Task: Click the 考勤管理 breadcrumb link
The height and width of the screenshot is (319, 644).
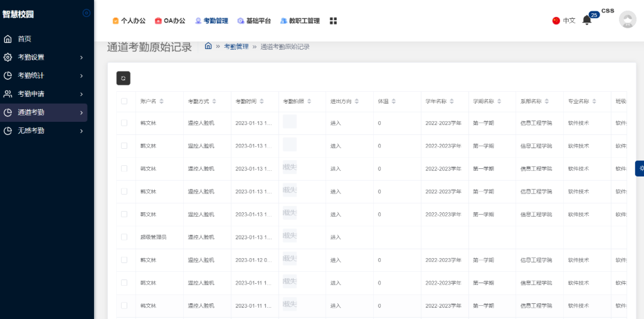Action: [236, 46]
